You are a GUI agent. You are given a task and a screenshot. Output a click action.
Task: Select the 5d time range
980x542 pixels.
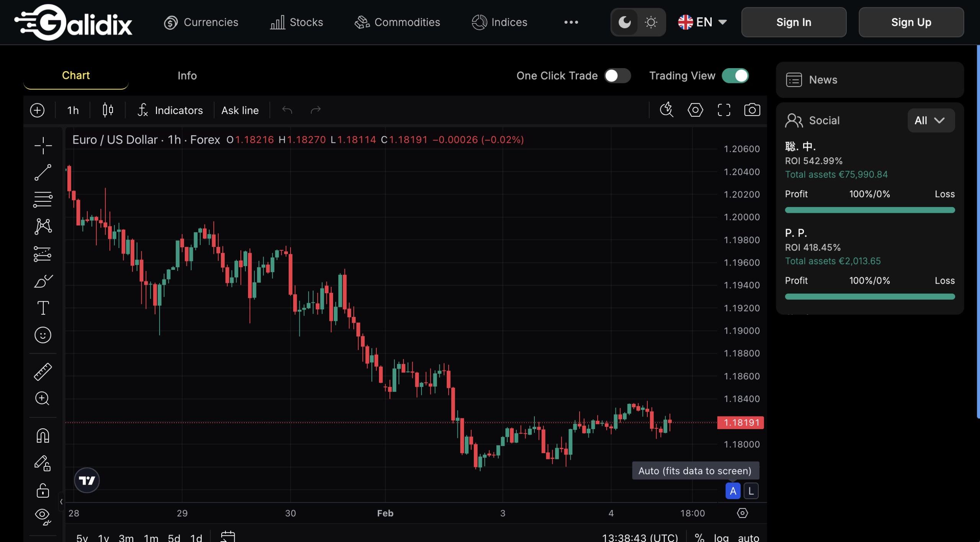pyautogui.click(x=174, y=537)
